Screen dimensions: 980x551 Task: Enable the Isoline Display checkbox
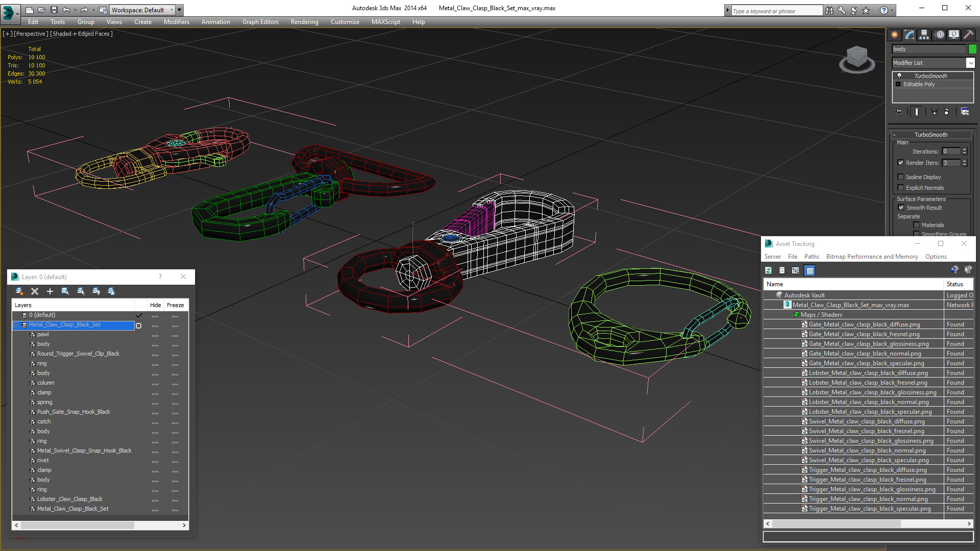click(x=900, y=177)
